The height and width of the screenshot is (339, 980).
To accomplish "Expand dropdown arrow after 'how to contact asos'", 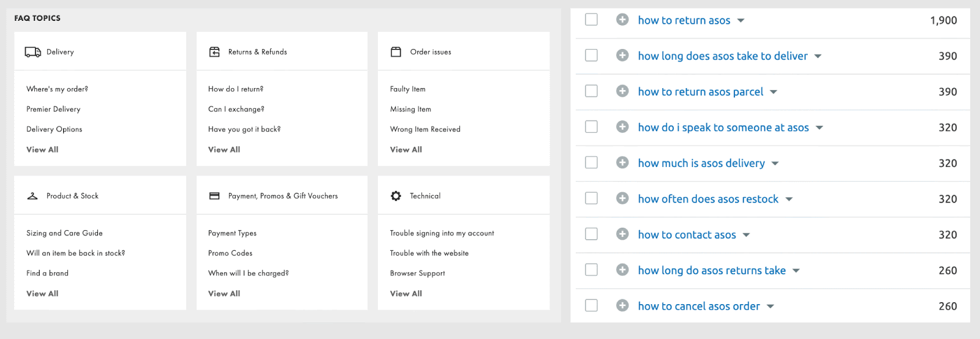I will point(746,235).
